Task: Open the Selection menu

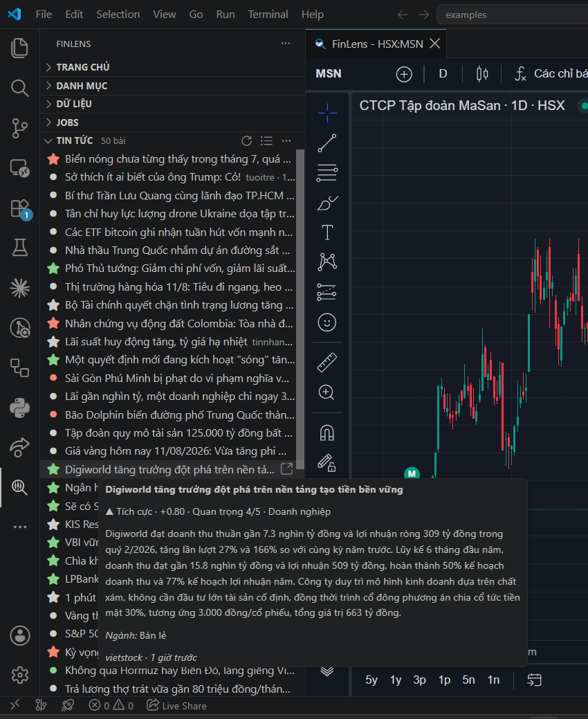Action: pos(118,15)
